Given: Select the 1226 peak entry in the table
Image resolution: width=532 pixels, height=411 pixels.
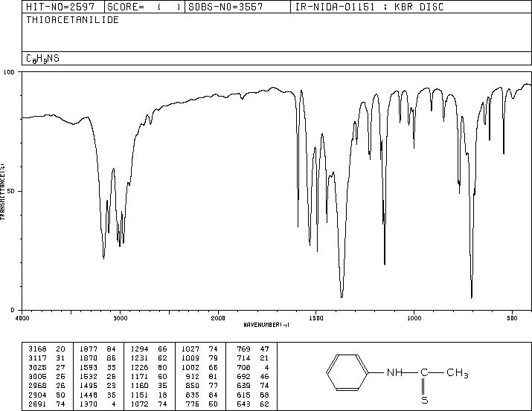Looking at the screenshot, I should (x=149, y=367).
